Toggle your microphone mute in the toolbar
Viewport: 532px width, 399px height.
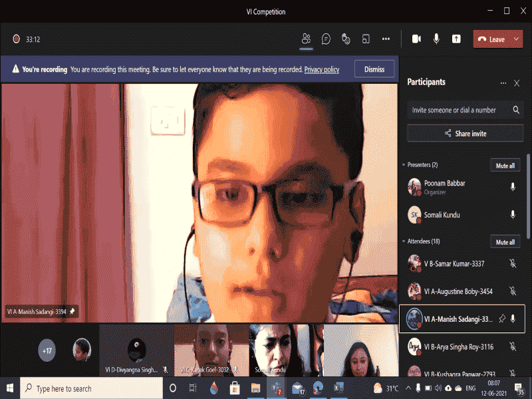[x=436, y=39]
